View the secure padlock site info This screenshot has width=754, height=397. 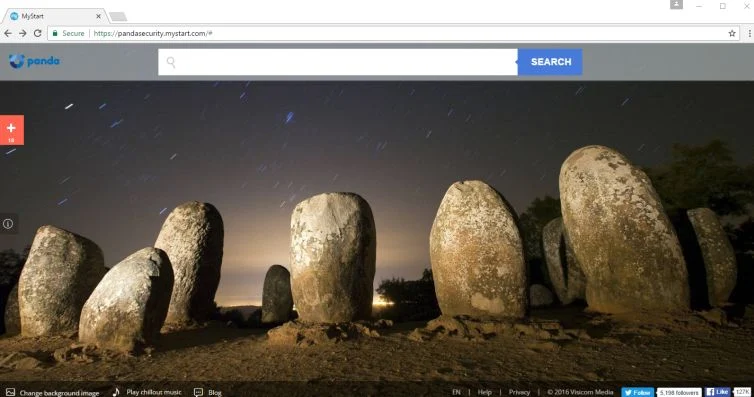tap(55, 33)
